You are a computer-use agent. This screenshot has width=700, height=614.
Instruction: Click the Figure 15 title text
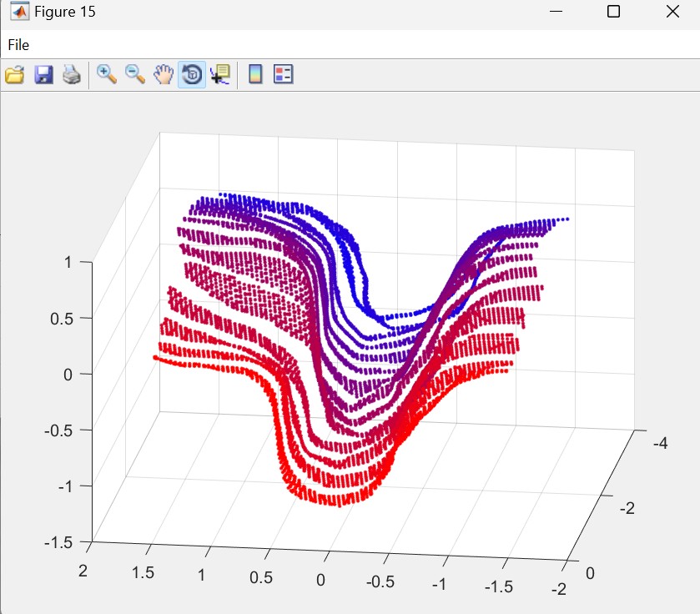(x=64, y=13)
